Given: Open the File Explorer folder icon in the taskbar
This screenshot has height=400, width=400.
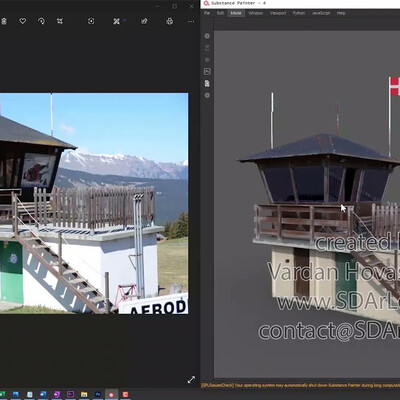Looking at the screenshot, I should pos(84,395).
